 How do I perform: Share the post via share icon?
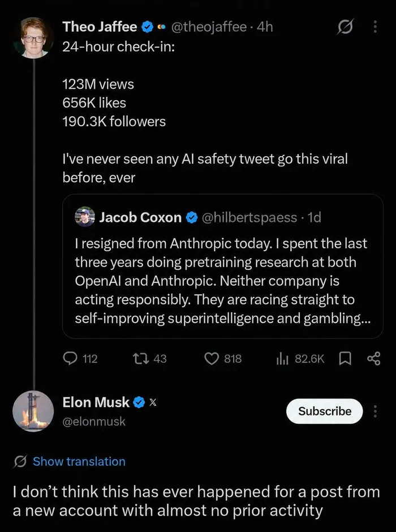pyautogui.click(x=374, y=359)
